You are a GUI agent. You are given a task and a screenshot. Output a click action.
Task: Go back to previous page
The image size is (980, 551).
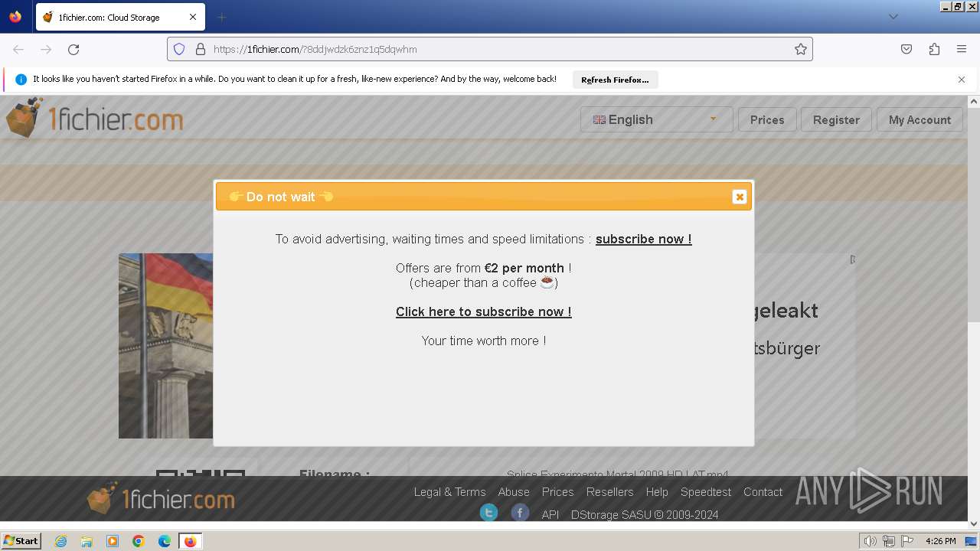point(18,49)
